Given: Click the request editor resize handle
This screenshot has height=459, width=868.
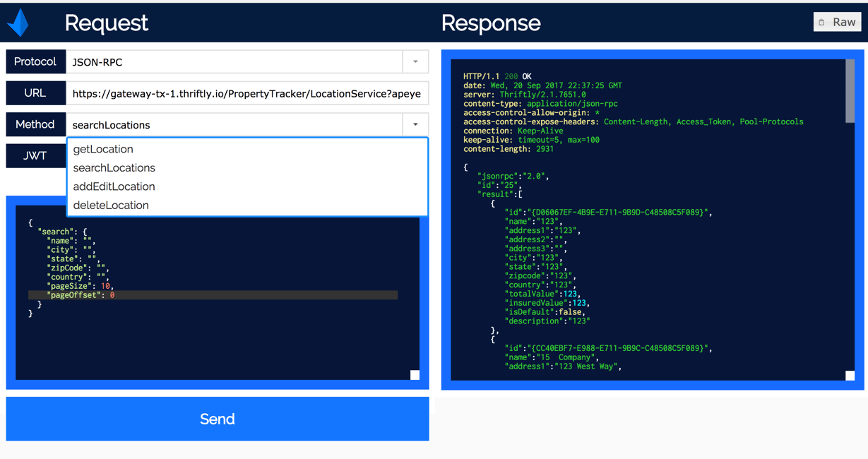Looking at the screenshot, I should tap(415, 375).
